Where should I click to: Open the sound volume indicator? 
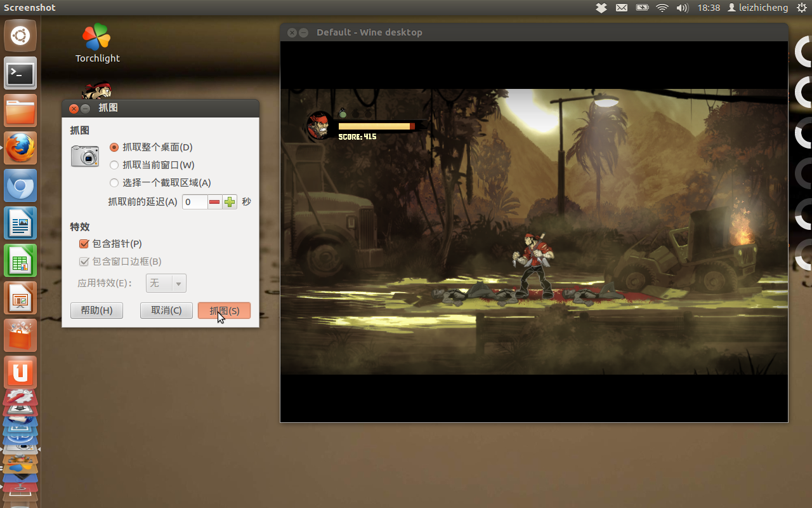683,8
